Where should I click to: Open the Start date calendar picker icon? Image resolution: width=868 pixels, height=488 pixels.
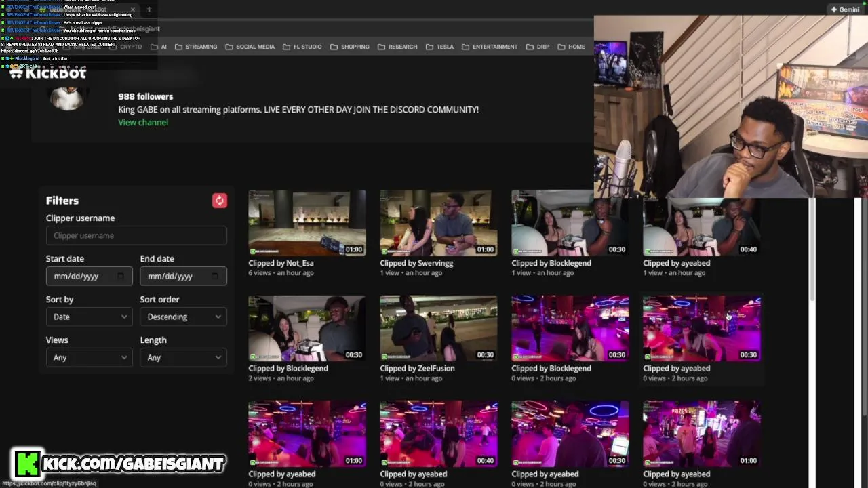click(x=121, y=276)
